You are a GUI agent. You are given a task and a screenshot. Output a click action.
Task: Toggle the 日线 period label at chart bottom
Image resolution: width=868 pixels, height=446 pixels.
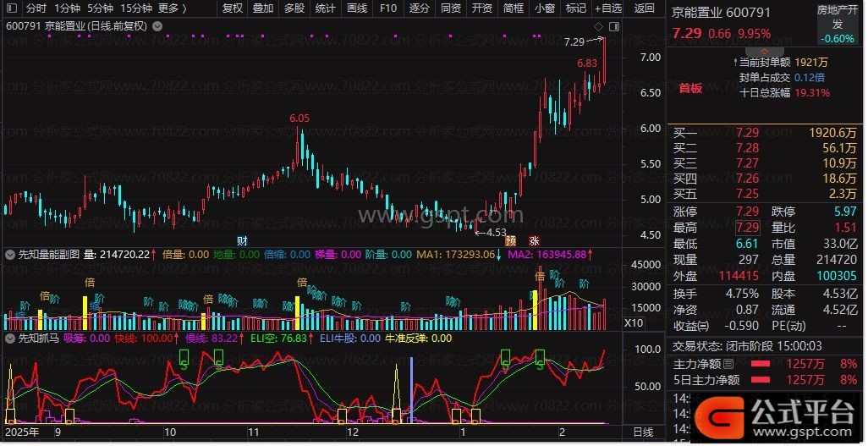[643, 432]
